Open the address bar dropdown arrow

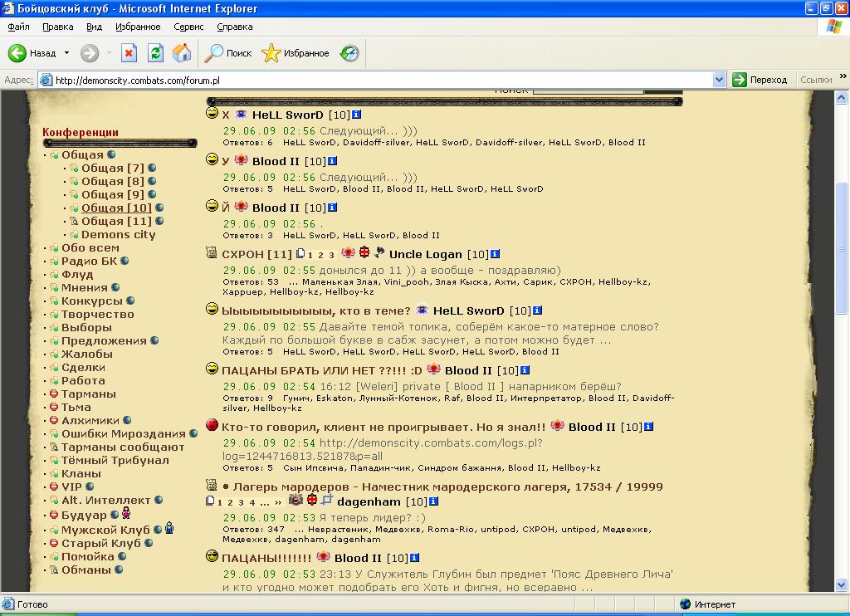719,80
